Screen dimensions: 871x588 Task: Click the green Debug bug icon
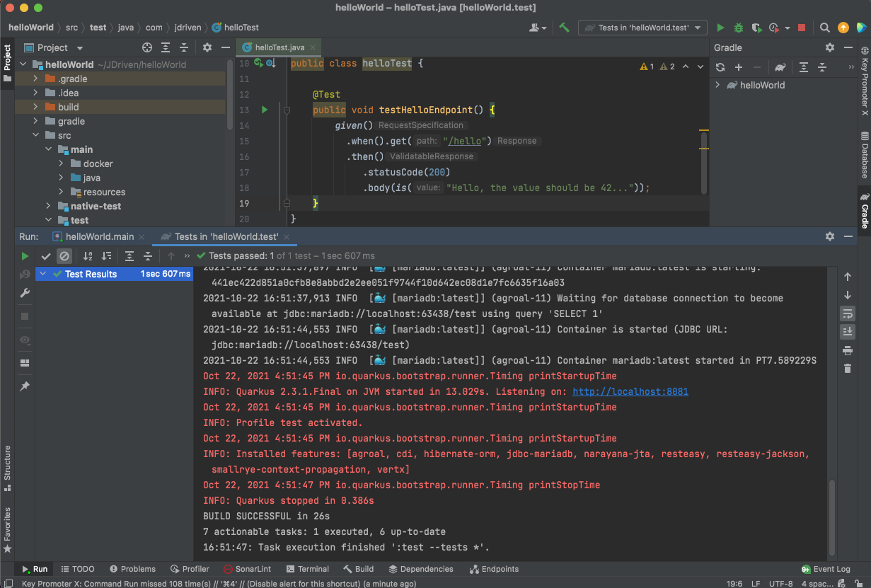tap(738, 28)
